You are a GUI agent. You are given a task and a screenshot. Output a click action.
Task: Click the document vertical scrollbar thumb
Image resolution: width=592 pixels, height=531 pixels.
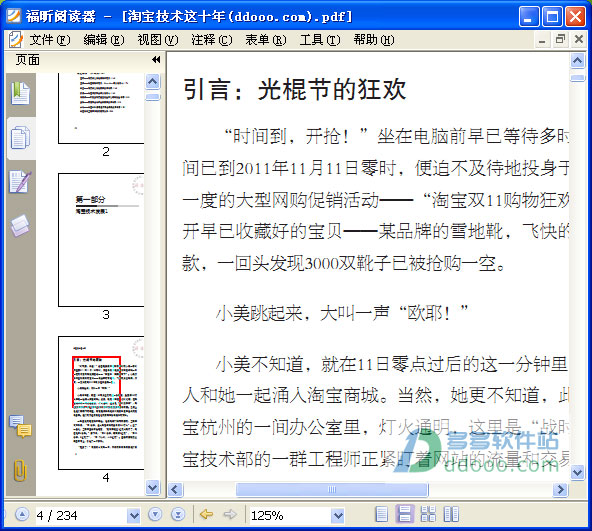pos(577,78)
